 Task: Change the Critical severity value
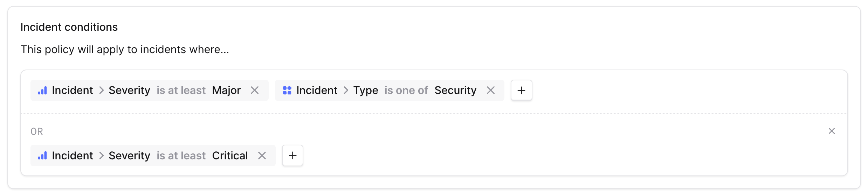(x=230, y=156)
